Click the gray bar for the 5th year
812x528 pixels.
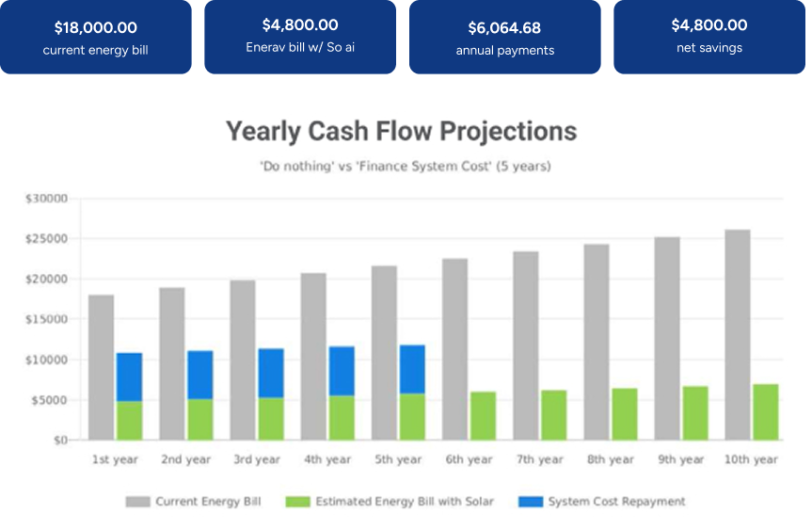[384, 352]
